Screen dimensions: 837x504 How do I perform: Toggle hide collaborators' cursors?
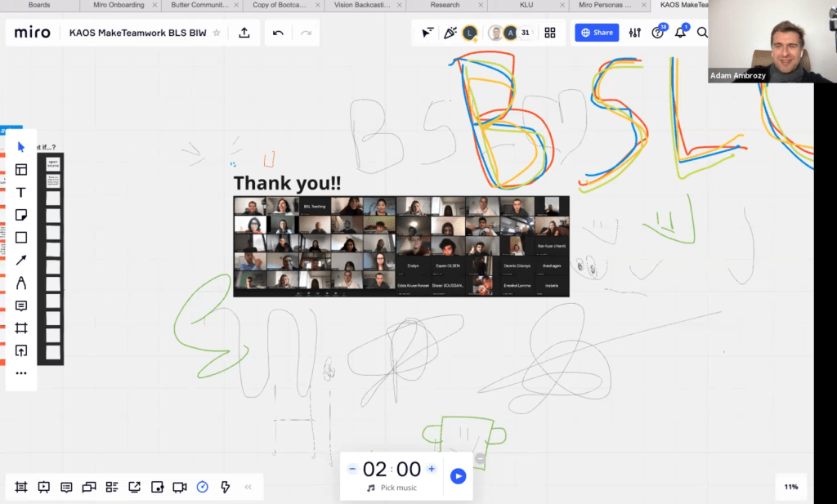coord(427,33)
